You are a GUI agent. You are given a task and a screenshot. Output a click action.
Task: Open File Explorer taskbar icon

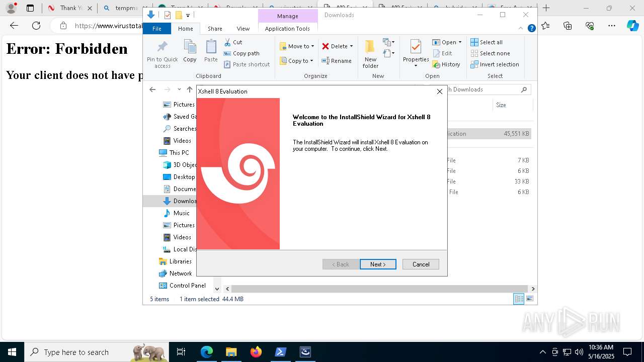(231, 352)
